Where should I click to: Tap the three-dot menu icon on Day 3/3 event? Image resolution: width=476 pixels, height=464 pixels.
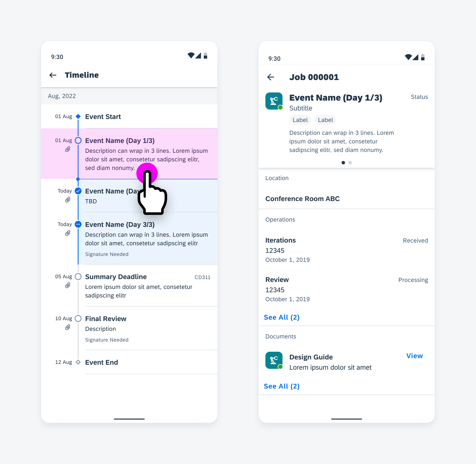pyautogui.click(x=78, y=224)
